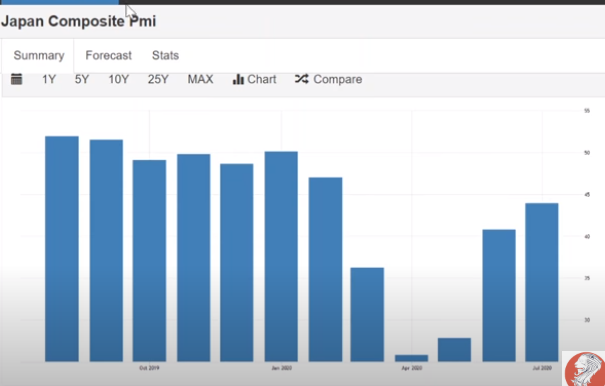Switch to the Stats tab
The width and height of the screenshot is (605, 386).
[166, 56]
